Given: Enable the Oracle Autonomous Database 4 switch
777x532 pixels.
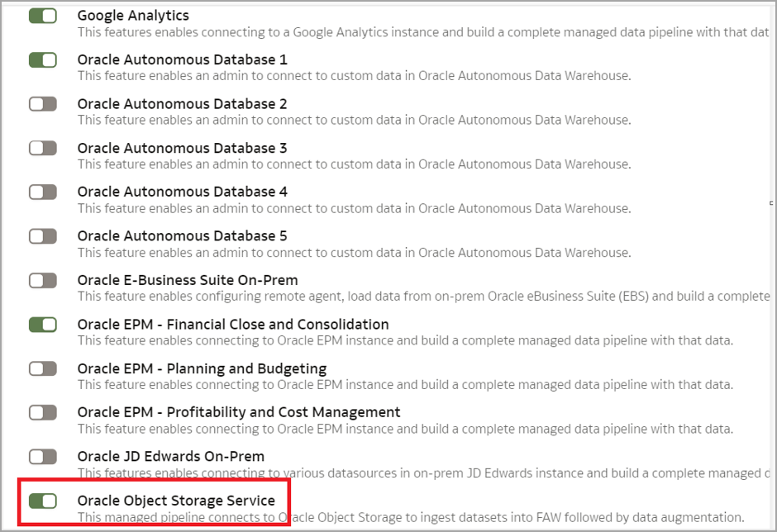Looking at the screenshot, I should [x=42, y=192].
